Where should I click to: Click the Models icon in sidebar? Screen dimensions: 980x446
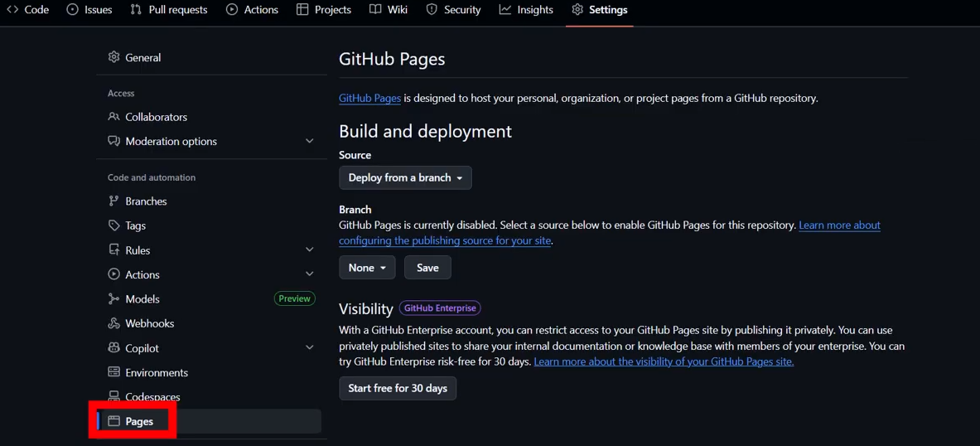(x=113, y=299)
